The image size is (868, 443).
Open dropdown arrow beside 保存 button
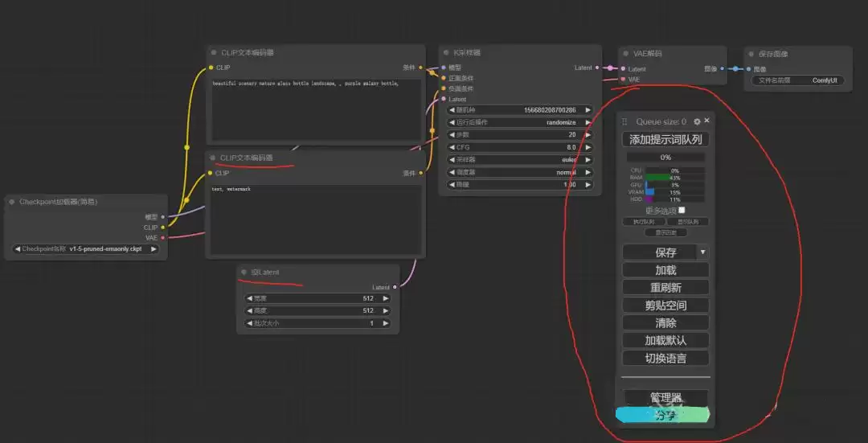(x=703, y=252)
